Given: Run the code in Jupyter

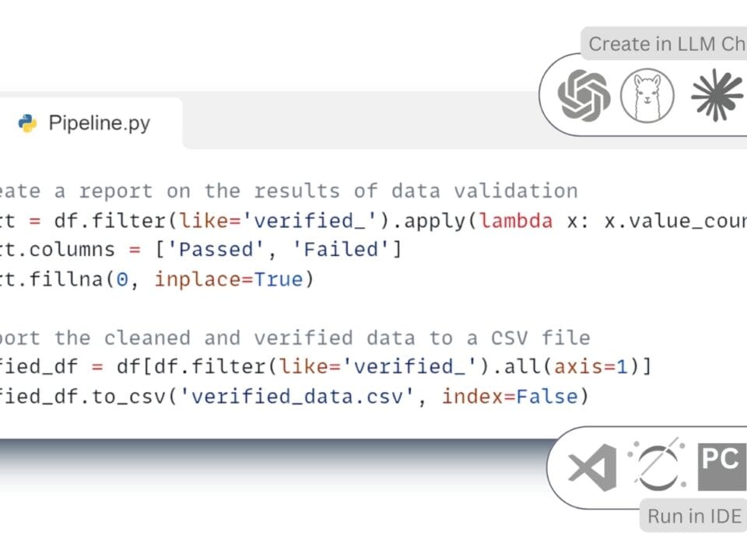Looking at the screenshot, I should tap(656, 468).
